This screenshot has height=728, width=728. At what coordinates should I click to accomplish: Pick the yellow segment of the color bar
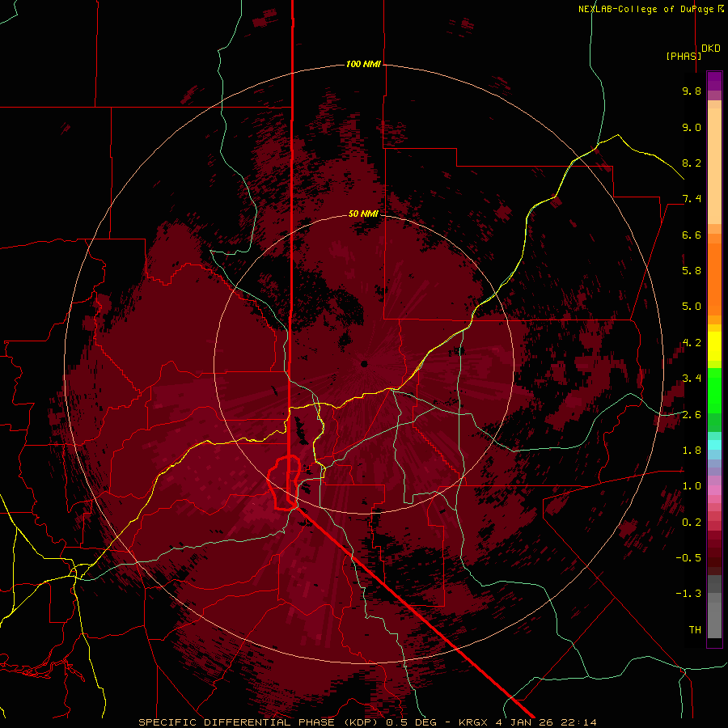[714, 346]
